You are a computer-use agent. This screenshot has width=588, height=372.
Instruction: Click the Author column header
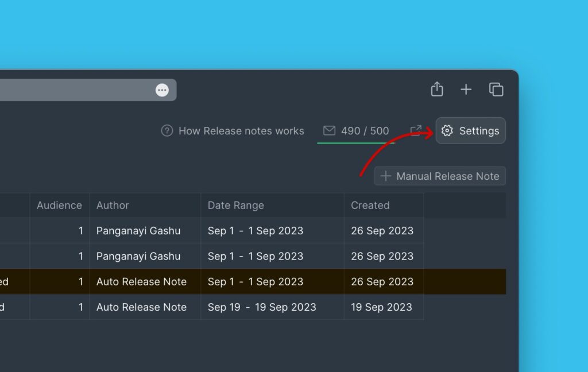[x=113, y=205]
